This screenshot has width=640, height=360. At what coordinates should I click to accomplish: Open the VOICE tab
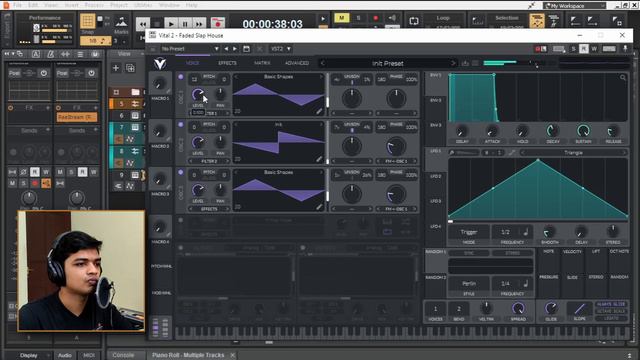[192, 63]
